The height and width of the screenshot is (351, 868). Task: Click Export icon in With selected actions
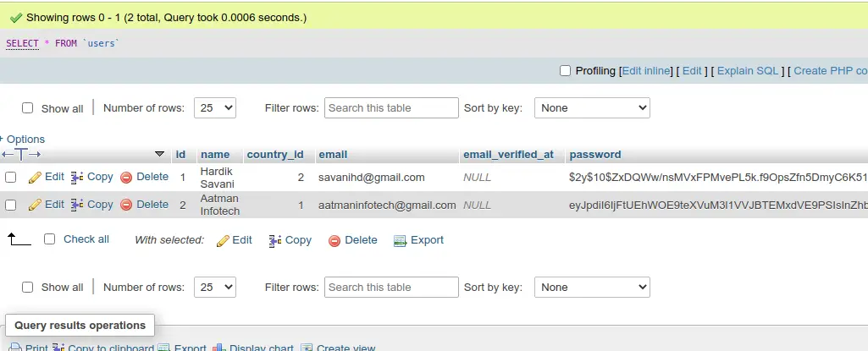tap(400, 240)
